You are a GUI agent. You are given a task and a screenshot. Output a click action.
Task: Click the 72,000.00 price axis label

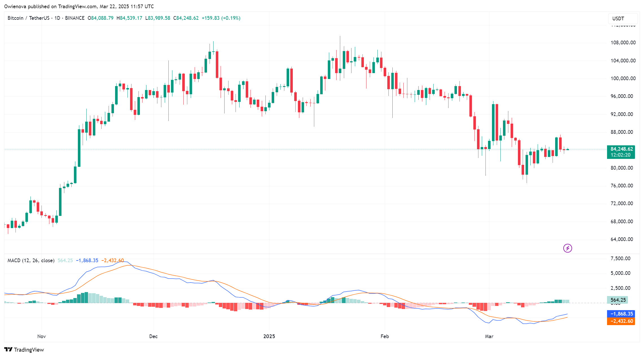[622, 203]
